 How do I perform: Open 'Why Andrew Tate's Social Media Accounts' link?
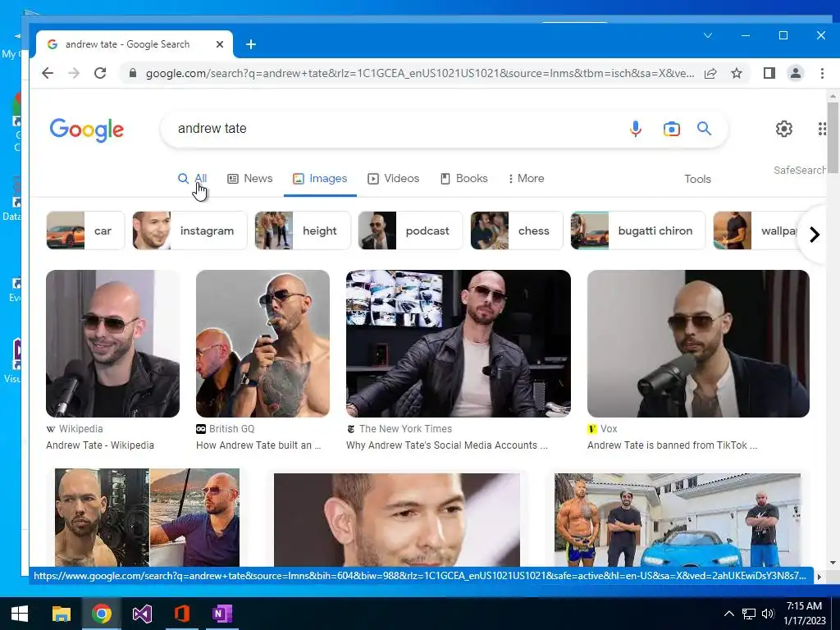click(x=447, y=445)
